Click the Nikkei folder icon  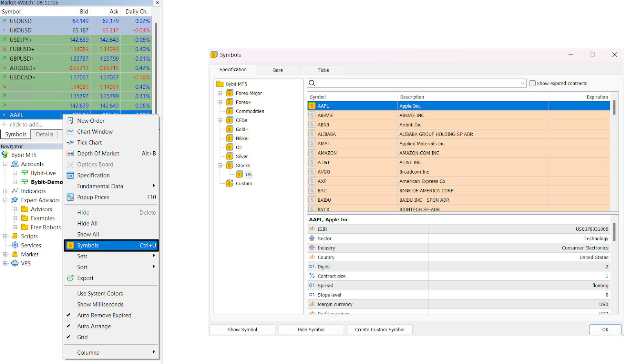(x=230, y=138)
